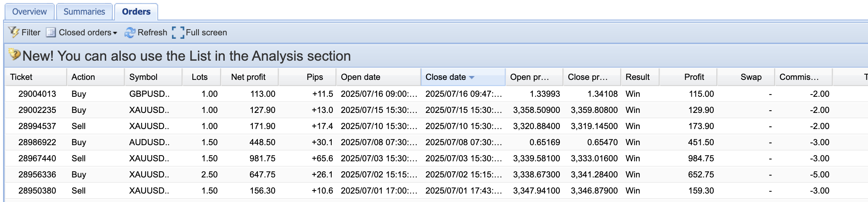This screenshot has height=202, width=868.
Task: Click the Refresh arrows icon
Action: coord(130,33)
